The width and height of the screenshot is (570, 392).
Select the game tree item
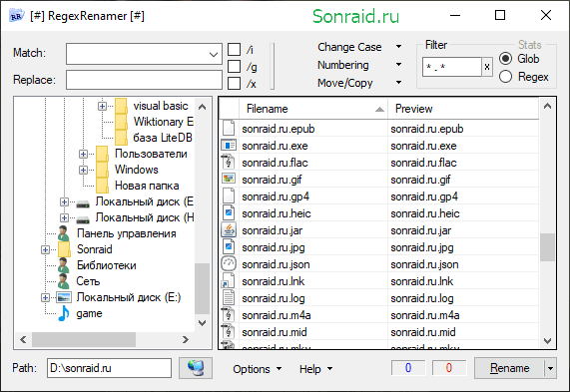pyautogui.click(x=89, y=313)
